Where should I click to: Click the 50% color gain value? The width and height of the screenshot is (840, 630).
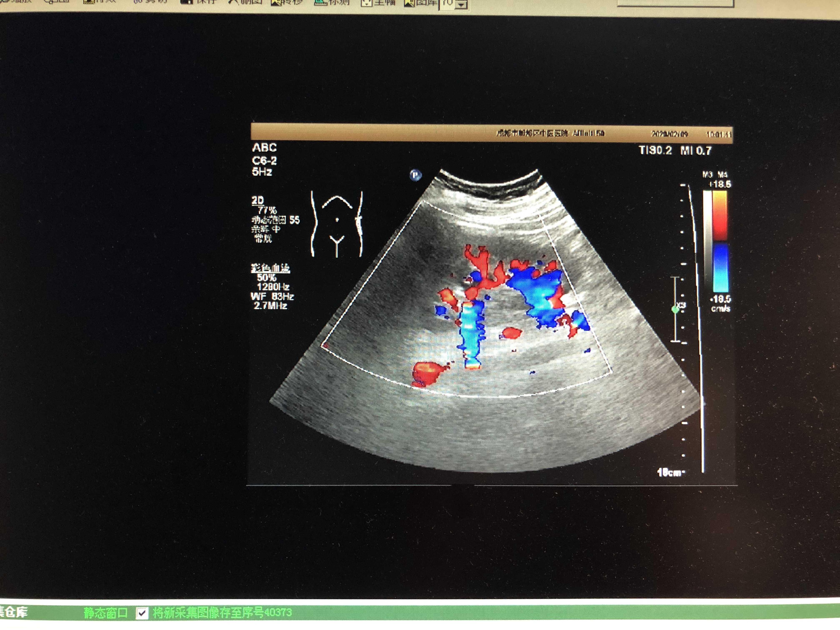click(x=267, y=277)
